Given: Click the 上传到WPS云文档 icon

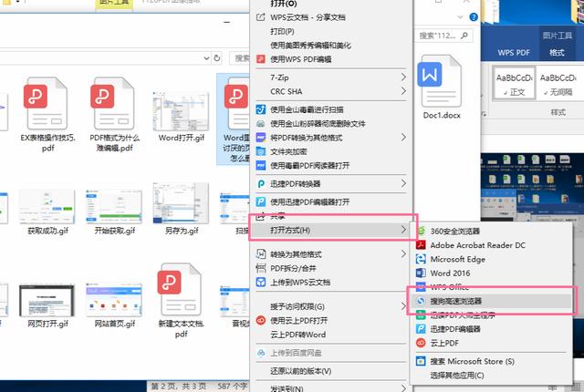Looking at the screenshot, I should pyautogui.click(x=261, y=283).
